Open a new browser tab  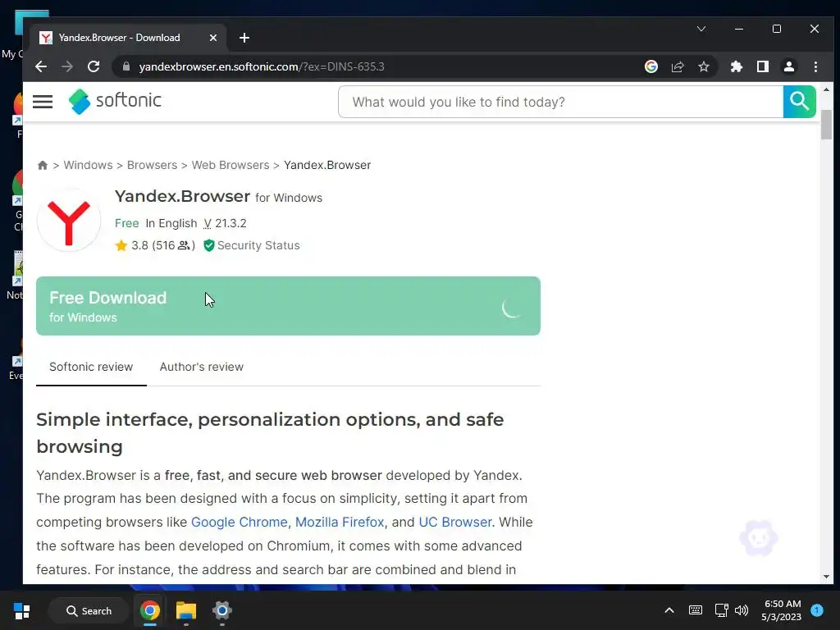(244, 38)
